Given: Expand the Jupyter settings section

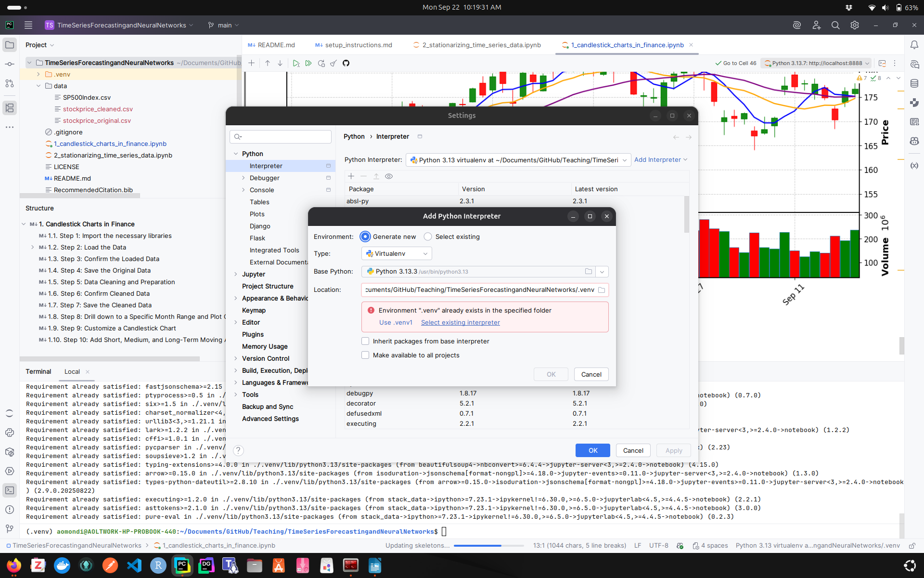Looking at the screenshot, I should click(236, 274).
